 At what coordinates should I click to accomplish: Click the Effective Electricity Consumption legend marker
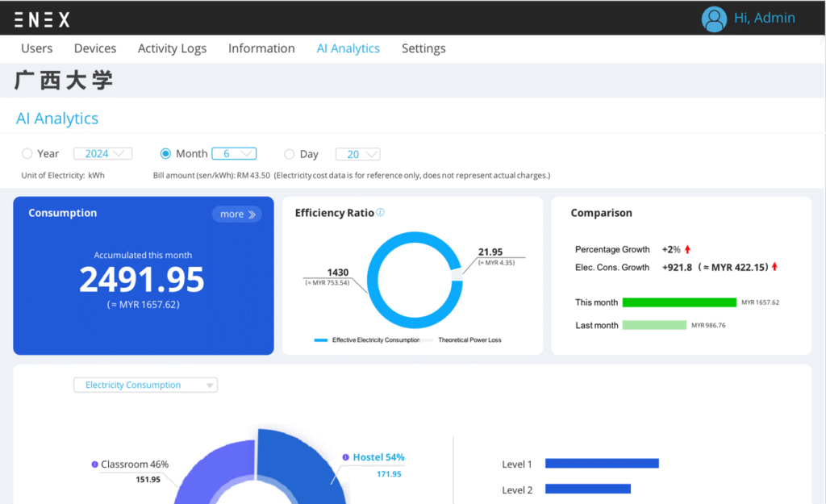321,340
